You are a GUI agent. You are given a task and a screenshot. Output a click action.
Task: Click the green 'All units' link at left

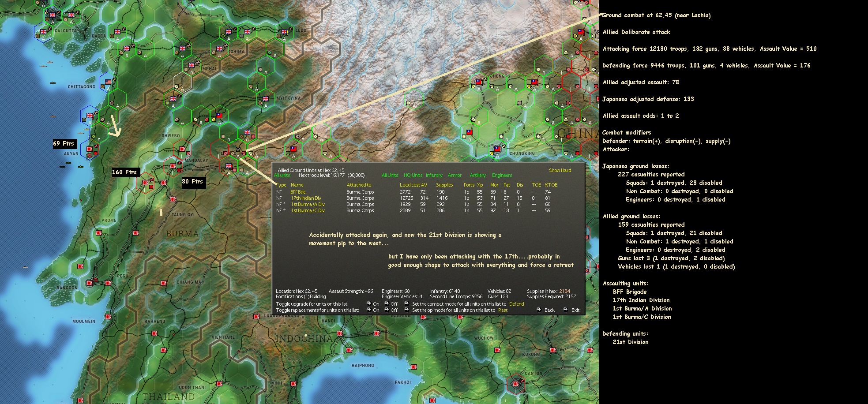(x=282, y=175)
